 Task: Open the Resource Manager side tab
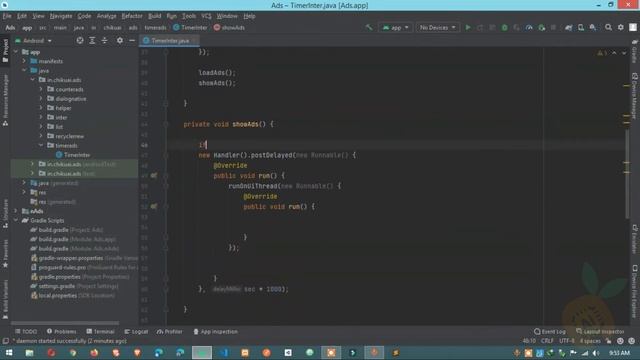click(x=5, y=100)
